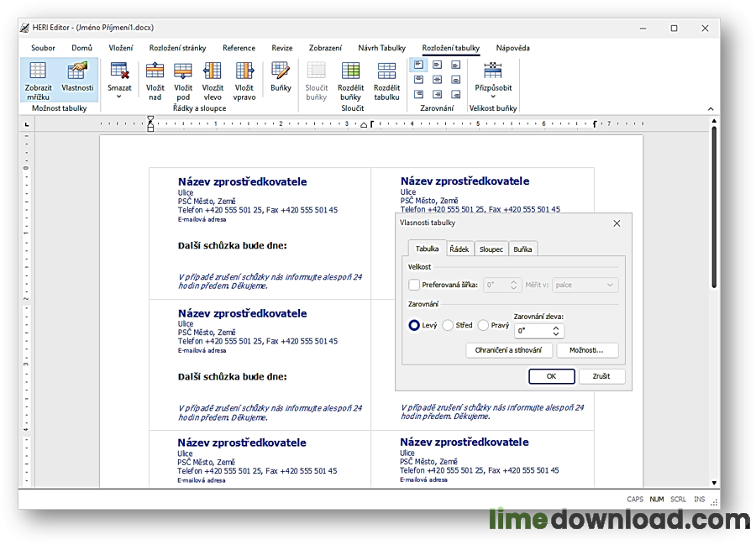Confirm the dialog with OK

[x=552, y=376]
